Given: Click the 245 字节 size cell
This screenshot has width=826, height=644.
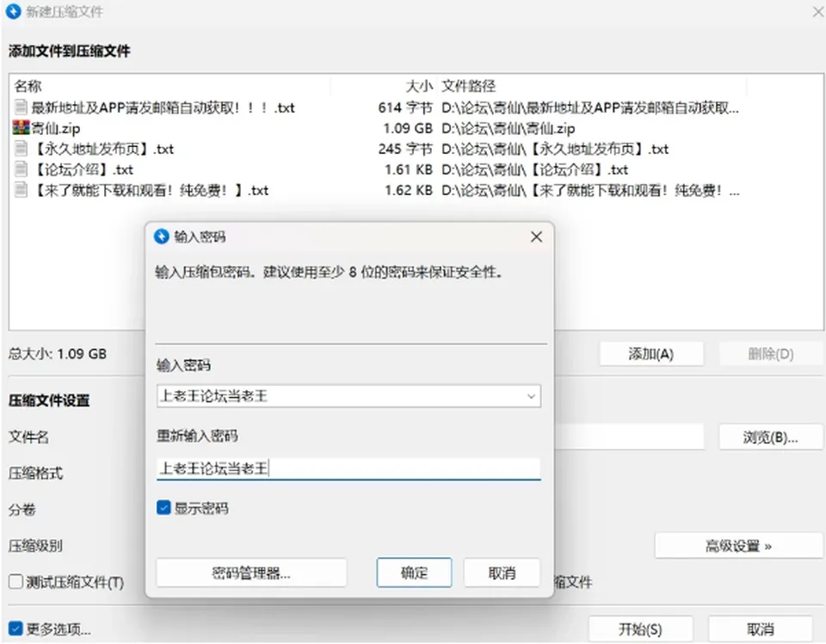Looking at the screenshot, I should [405, 149].
